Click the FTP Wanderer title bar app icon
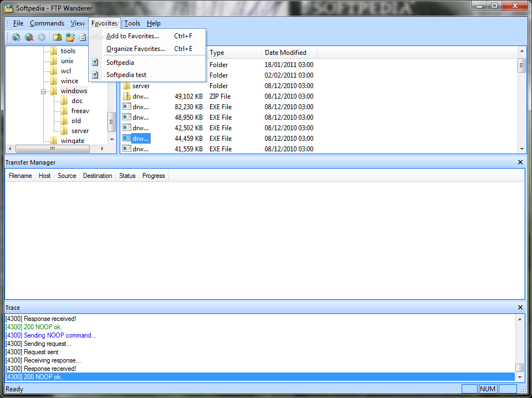Screen dimensions: 532x398 9,8
